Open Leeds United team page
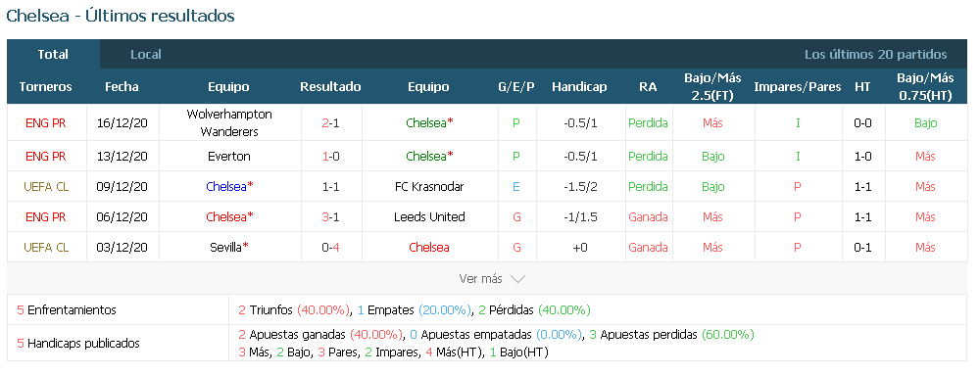980x376 pixels. 429,217
